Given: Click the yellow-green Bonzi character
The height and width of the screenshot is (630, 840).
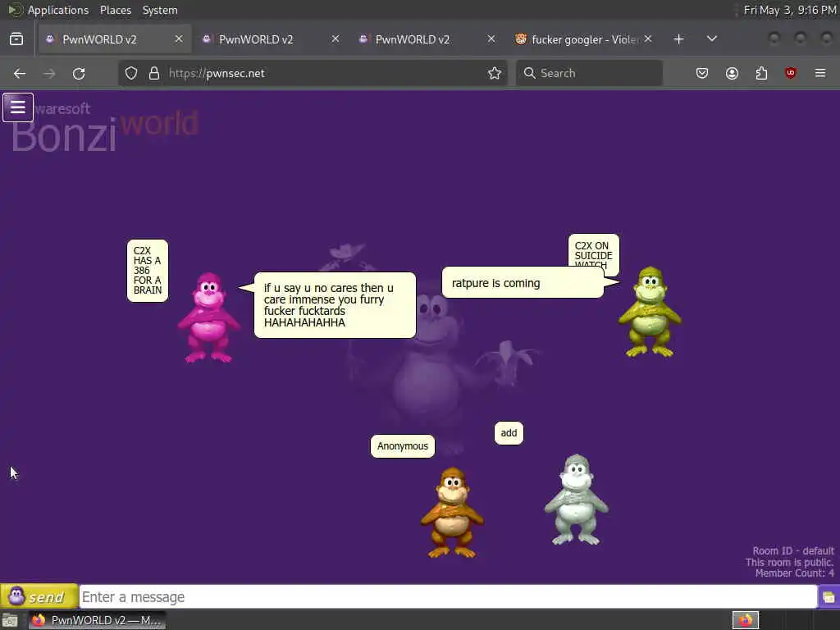Looking at the screenshot, I should [650, 312].
